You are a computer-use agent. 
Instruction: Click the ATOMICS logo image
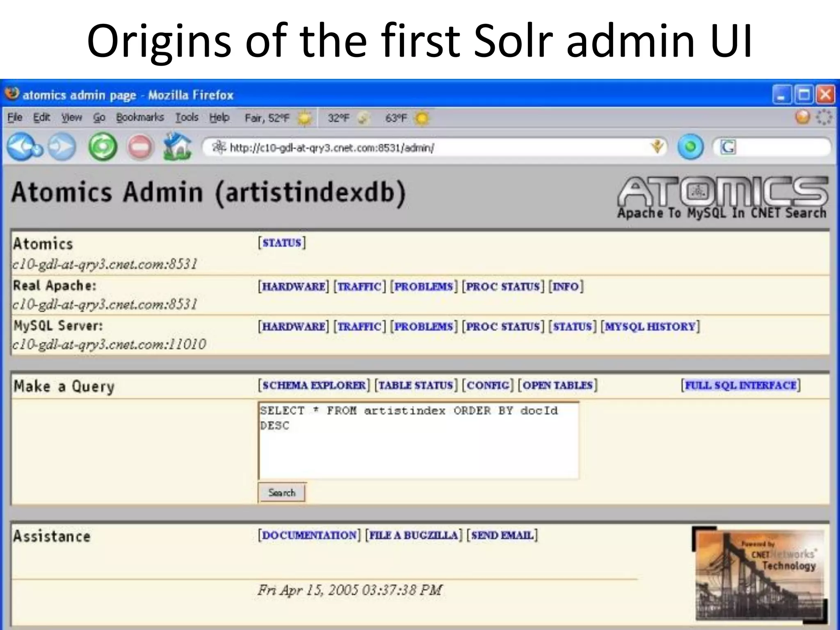[723, 198]
